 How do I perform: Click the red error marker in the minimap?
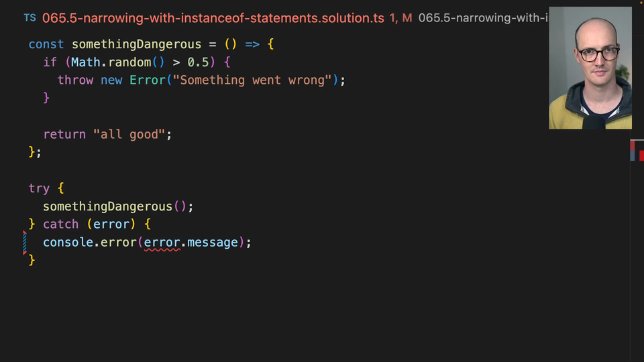[641, 156]
